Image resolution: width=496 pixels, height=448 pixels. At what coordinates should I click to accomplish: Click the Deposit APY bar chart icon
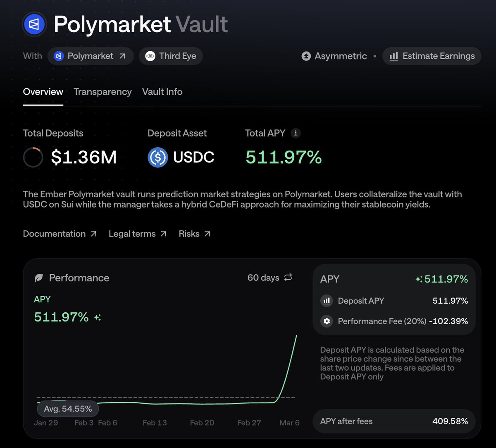point(327,301)
